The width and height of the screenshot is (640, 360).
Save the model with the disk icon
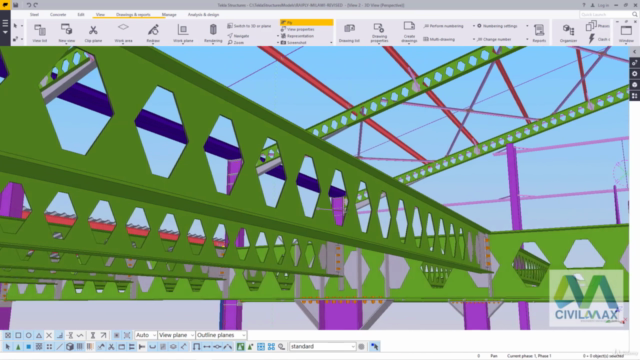click(x=16, y=5)
